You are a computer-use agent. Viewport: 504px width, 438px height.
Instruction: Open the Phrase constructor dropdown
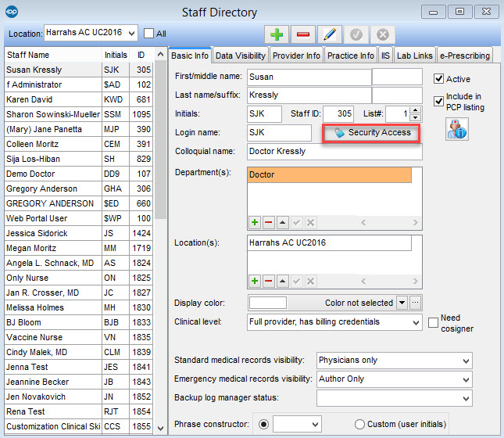[316, 425]
